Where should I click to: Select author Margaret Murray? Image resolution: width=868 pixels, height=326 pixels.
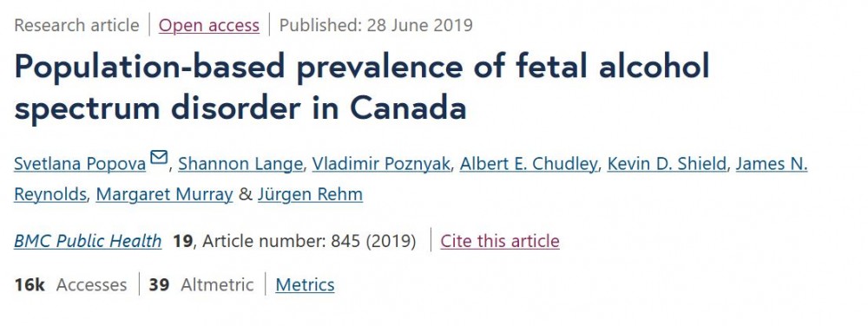click(164, 194)
